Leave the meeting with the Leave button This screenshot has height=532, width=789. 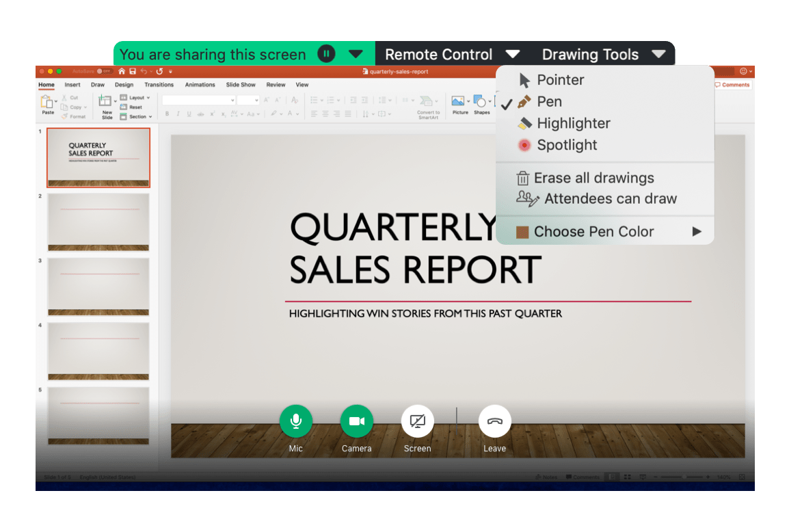494,421
